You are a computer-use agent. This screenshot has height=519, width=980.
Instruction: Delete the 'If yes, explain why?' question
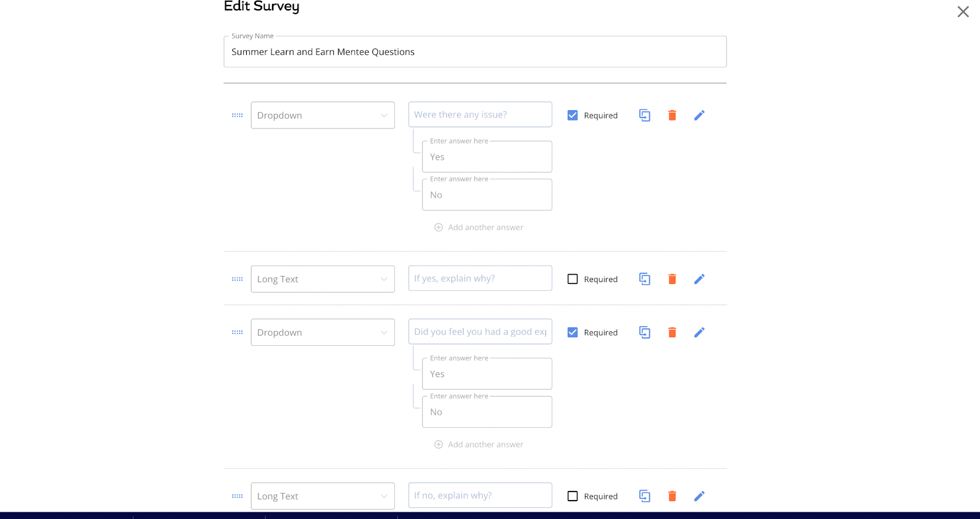coord(672,279)
